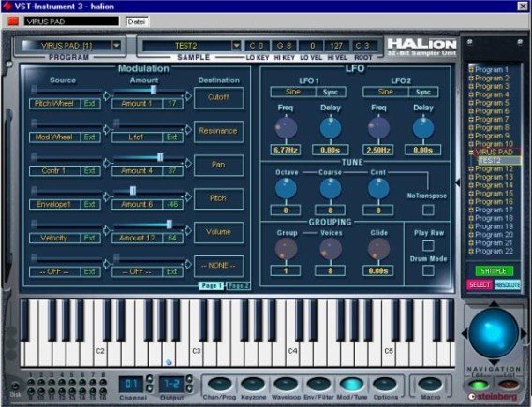
Task: Click the green SAMPLE button
Action: pos(494,270)
